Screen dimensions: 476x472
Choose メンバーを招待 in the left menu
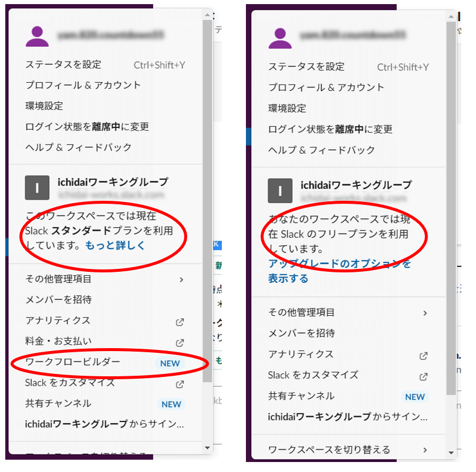pyautogui.click(x=105, y=300)
